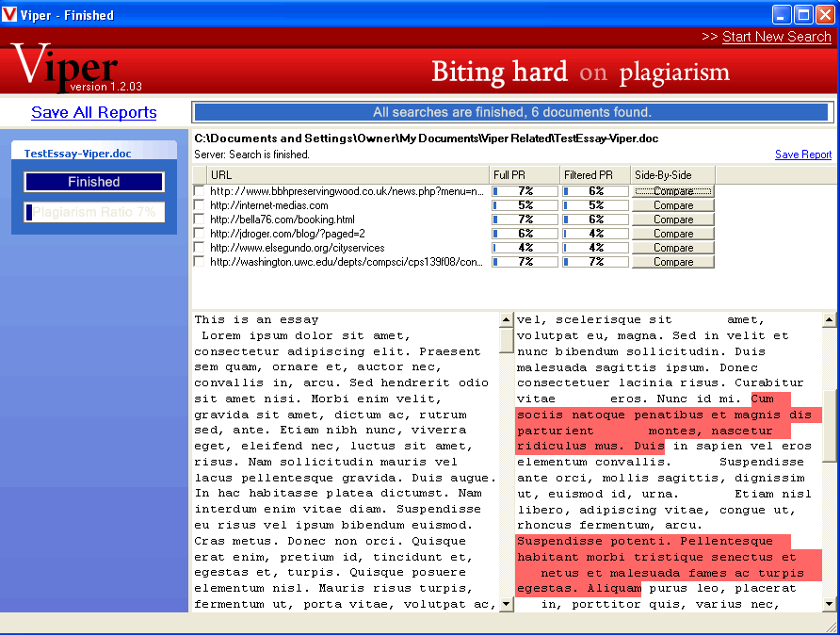Screen dimensions: 840x635
Task: Maximize the Viper window
Action: pyautogui.click(x=803, y=14)
